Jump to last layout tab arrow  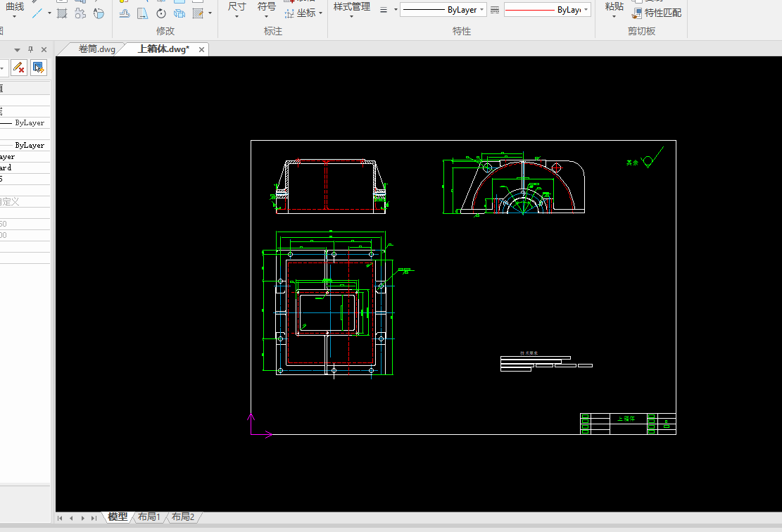(94, 518)
